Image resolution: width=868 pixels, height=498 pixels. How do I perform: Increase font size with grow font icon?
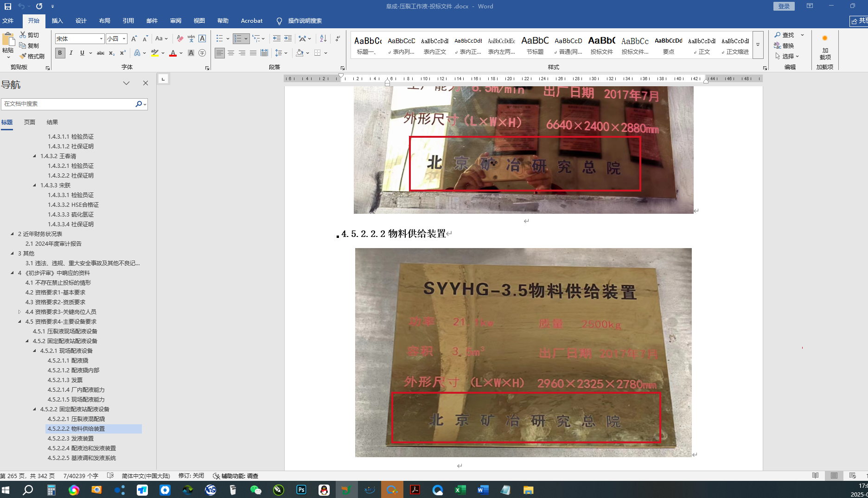pyautogui.click(x=134, y=39)
